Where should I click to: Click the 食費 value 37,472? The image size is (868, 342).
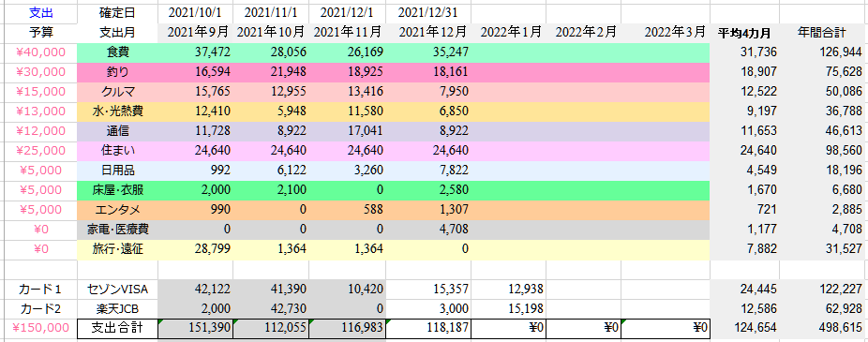pos(195,52)
